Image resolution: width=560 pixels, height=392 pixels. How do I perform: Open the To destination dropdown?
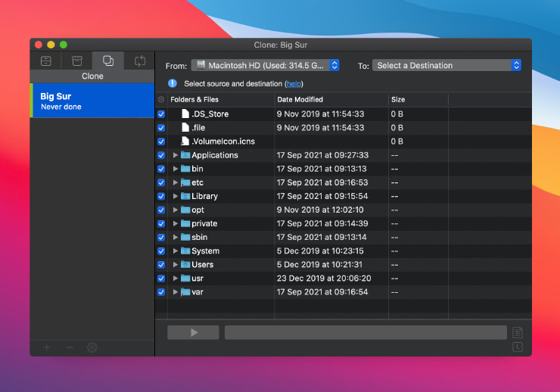tap(446, 65)
